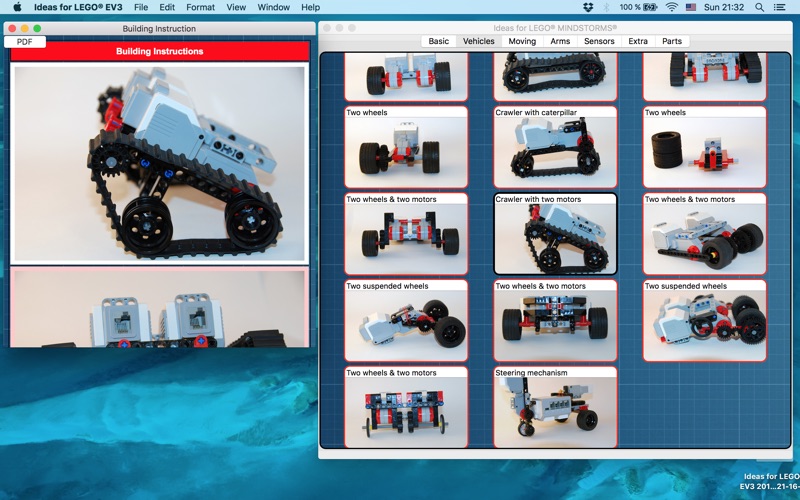Close the Building Instruction window
The width and height of the screenshot is (800, 500).
click(x=12, y=29)
